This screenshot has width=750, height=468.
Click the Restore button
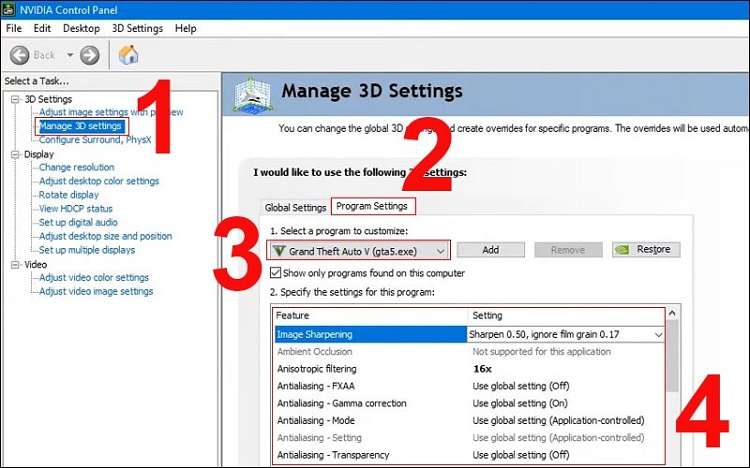[646, 250]
